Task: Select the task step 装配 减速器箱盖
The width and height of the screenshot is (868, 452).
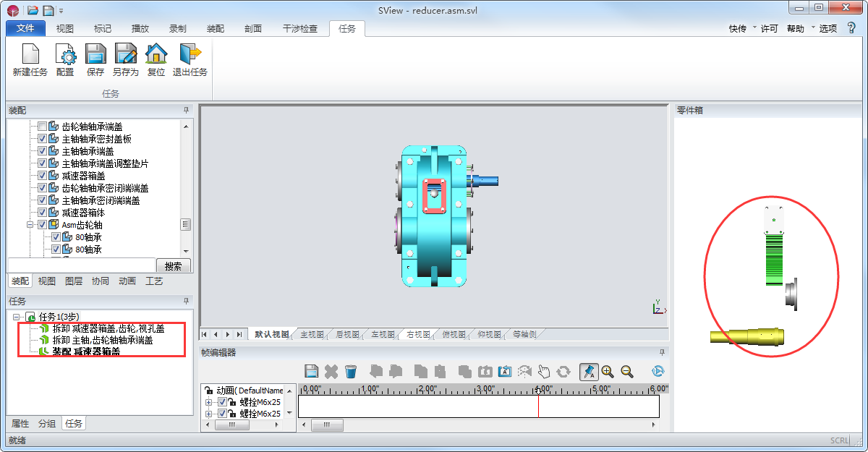Action: coord(86,351)
